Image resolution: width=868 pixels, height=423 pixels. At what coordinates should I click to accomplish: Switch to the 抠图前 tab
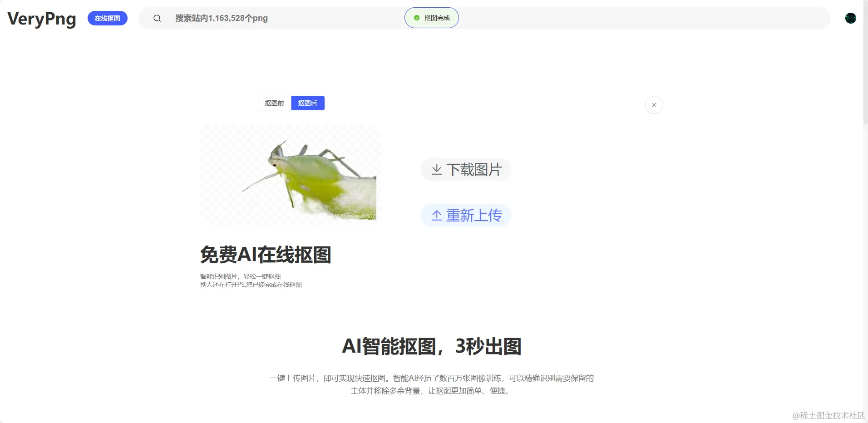click(275, 103)
